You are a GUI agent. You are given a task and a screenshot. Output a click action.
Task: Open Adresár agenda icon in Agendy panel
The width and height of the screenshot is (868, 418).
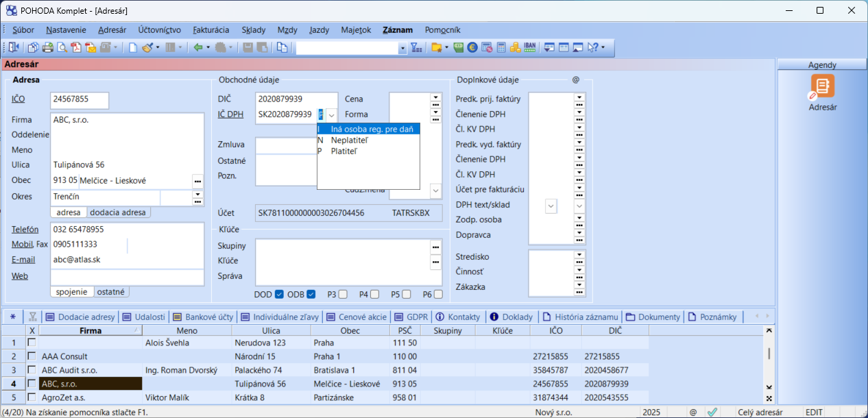pos(822,86)
